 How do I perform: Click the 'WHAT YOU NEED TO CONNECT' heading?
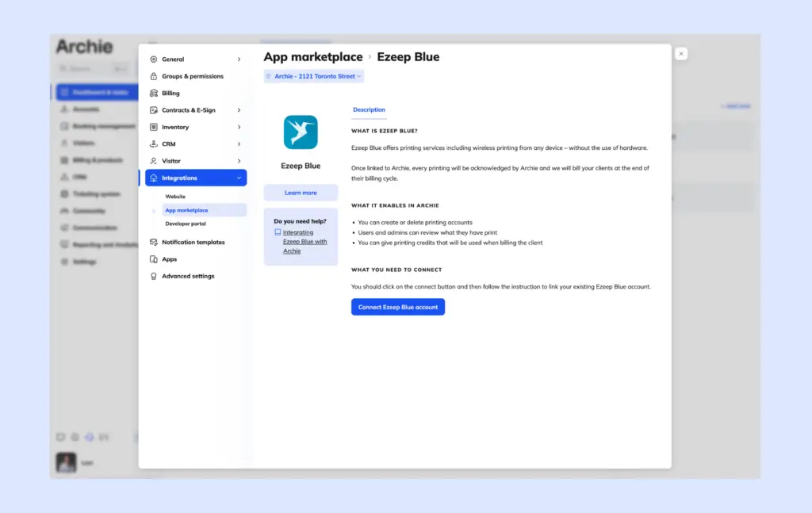tap(396, 270)
